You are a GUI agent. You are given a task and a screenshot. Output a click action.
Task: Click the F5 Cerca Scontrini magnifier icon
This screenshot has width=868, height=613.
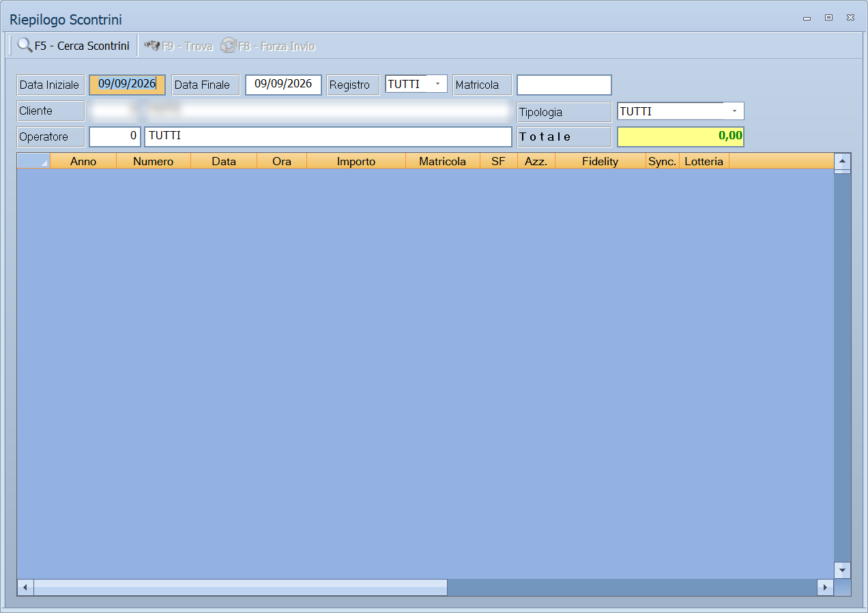[x=25, y=46]
